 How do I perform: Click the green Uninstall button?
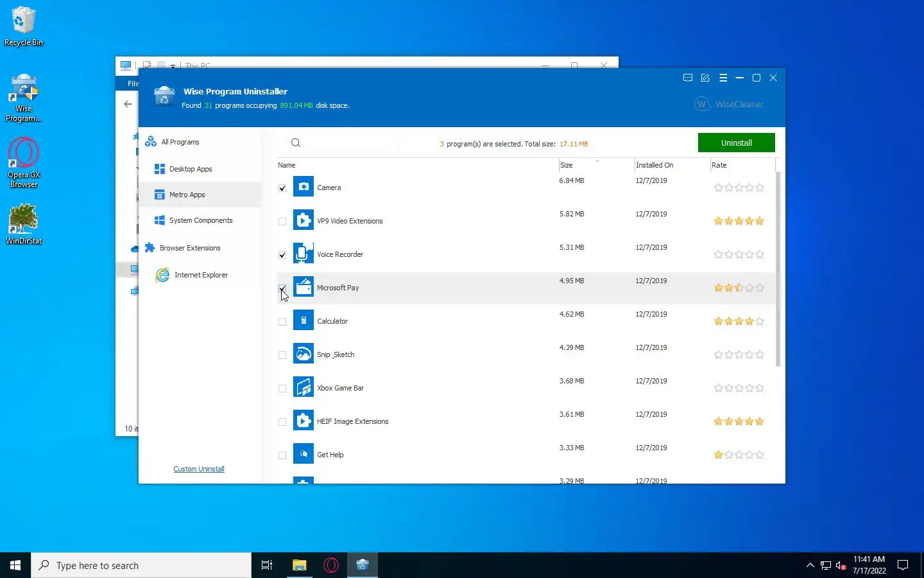pos(736,143)
